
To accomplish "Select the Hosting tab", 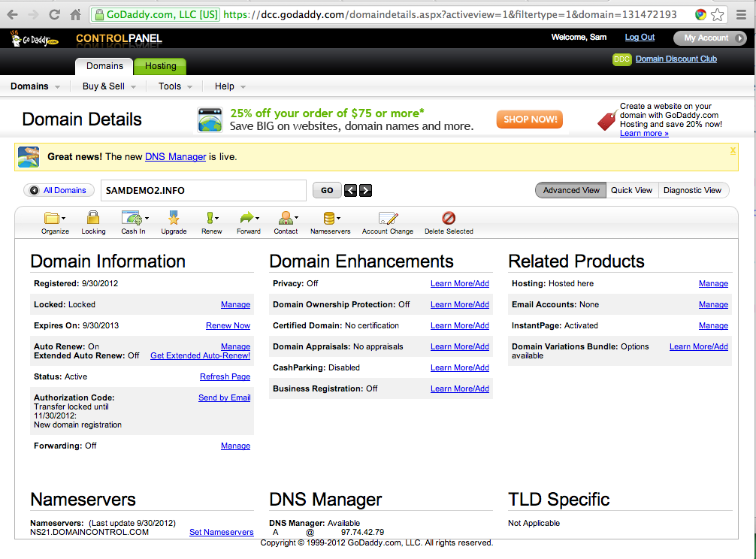I will 161,66.
